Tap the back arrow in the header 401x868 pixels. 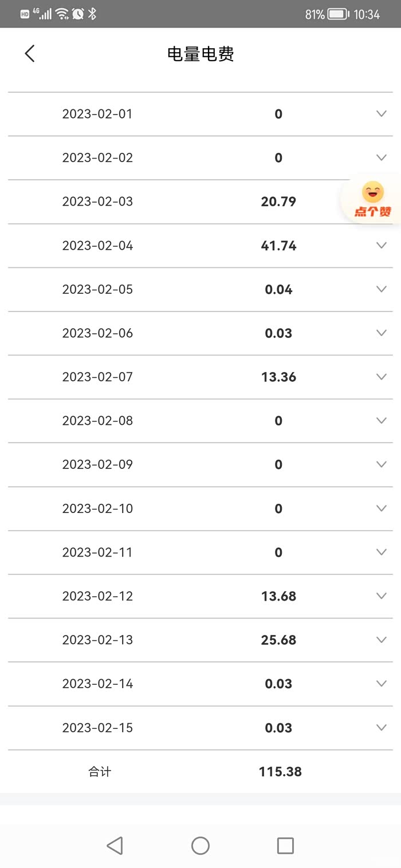(x=30, y=54)
